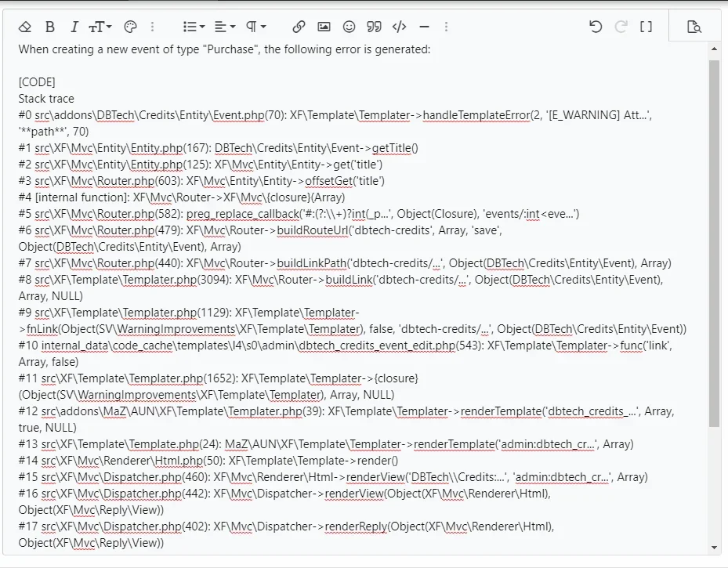Viewport: 728px width, 568px height.
Task: Click "Template->render()" in line #14
Action: click(347, 461)
